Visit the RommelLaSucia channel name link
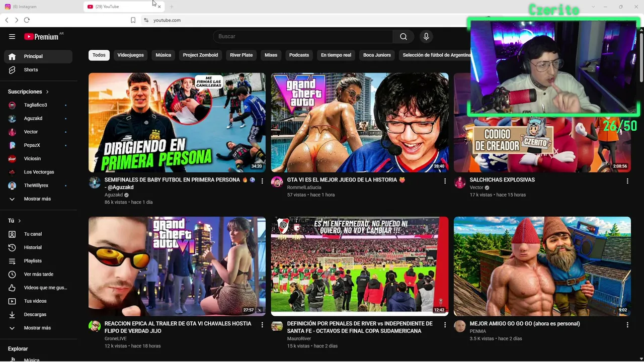This screenshot has width=644, height=362. pyautogui.click(x=304, y=188)
